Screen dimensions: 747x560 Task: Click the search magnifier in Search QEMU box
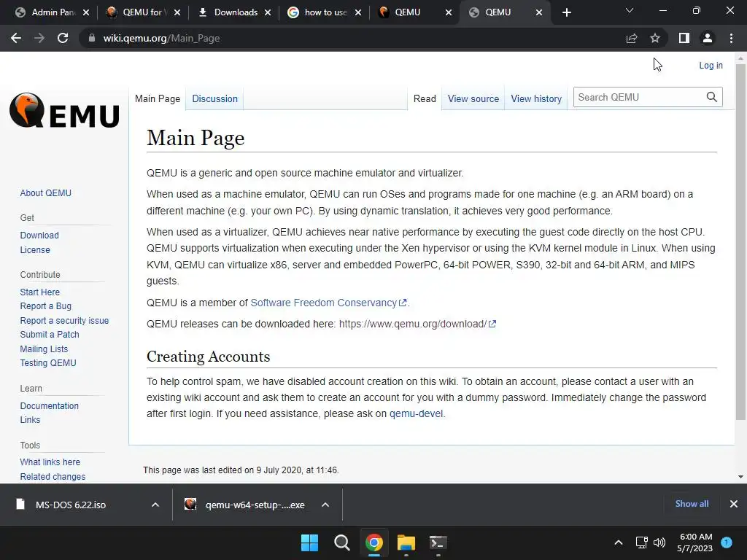click(712, 97)
